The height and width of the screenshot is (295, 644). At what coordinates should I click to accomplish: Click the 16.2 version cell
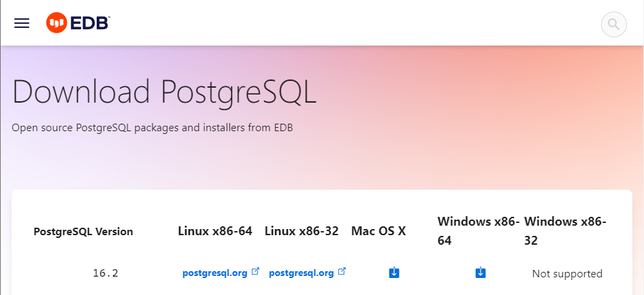click(106, 273)
